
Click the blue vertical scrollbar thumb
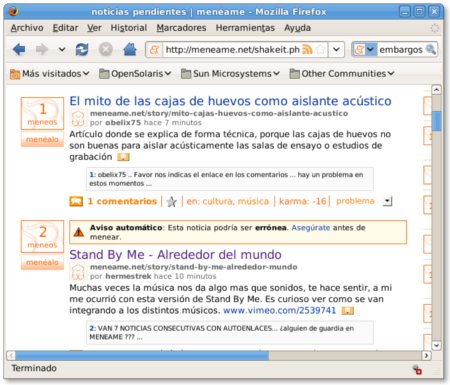[436, 121]
